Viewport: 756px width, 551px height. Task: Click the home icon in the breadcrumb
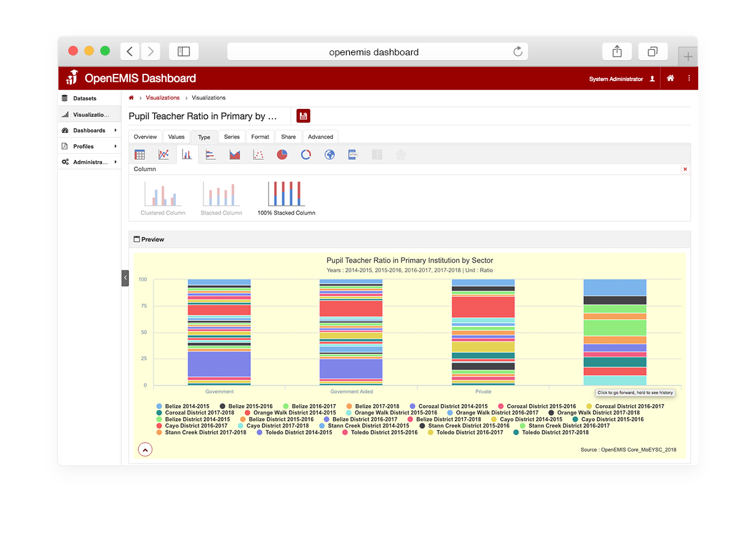point(132,98)
